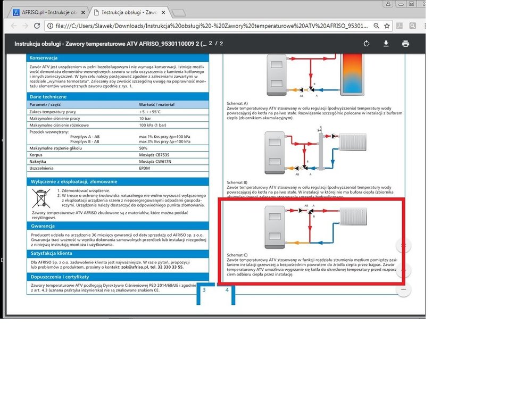Zoom in on the PDF
The height and width of the screenshot is (399, 532).
click(404, 270)
